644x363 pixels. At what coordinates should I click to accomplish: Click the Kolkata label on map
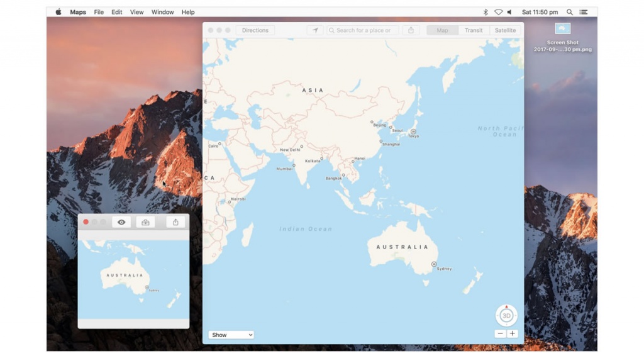[312, 161]
